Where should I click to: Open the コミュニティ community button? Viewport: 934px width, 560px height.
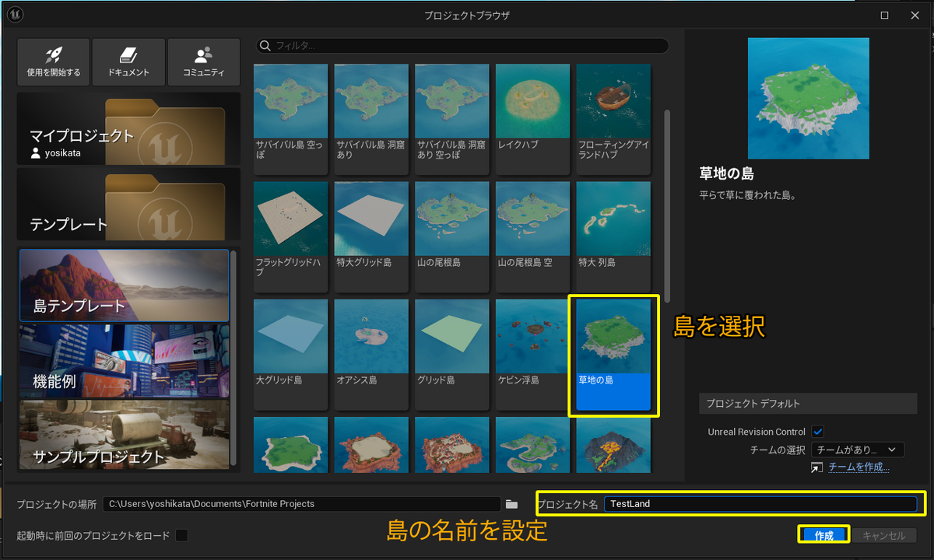pos(204,61)
